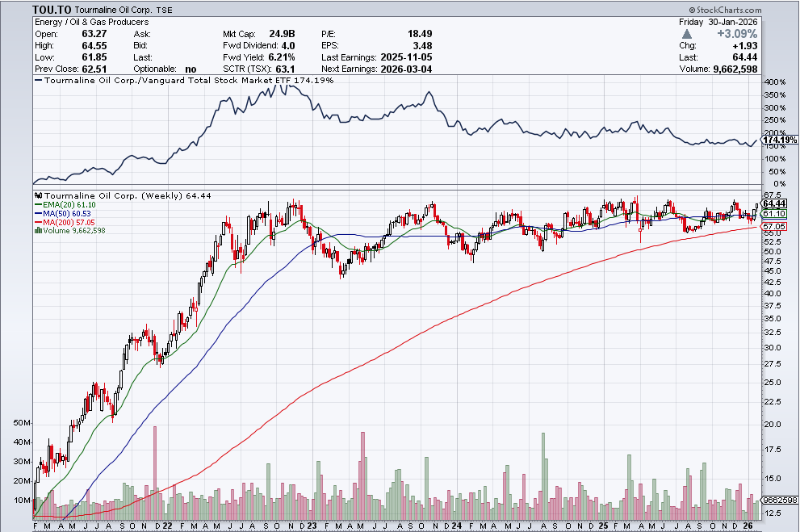Click the Tourmaline Oil Corp. (Weekly) legend
The width and height of the screenshot is (800, 532).
pyautogui.click(x=123, y=196)
